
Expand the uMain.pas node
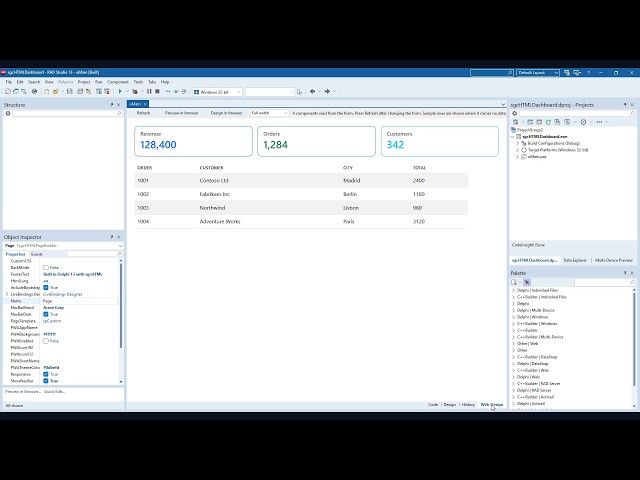click(x=518, y=157)
